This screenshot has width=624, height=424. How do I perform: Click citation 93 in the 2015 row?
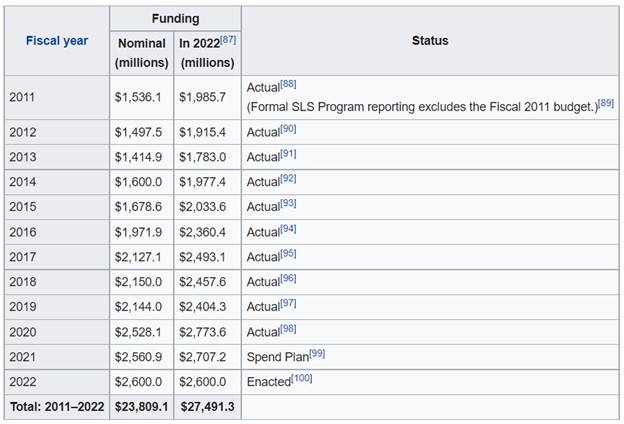(x=288, y=203)
